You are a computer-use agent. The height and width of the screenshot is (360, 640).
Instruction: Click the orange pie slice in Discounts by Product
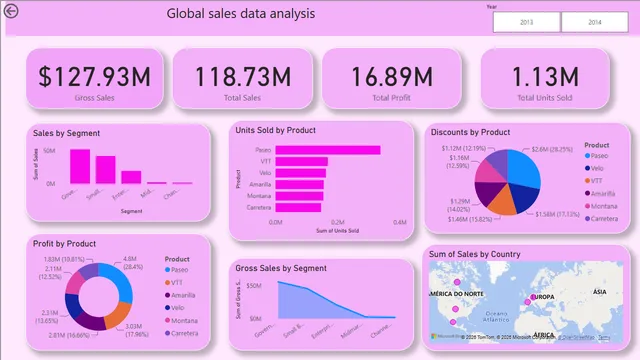503,202
